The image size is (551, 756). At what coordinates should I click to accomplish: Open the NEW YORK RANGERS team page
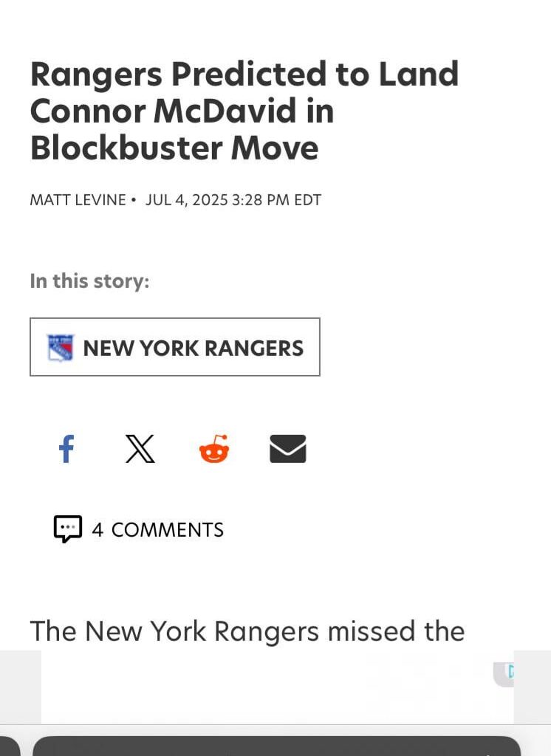pos(174,347)
